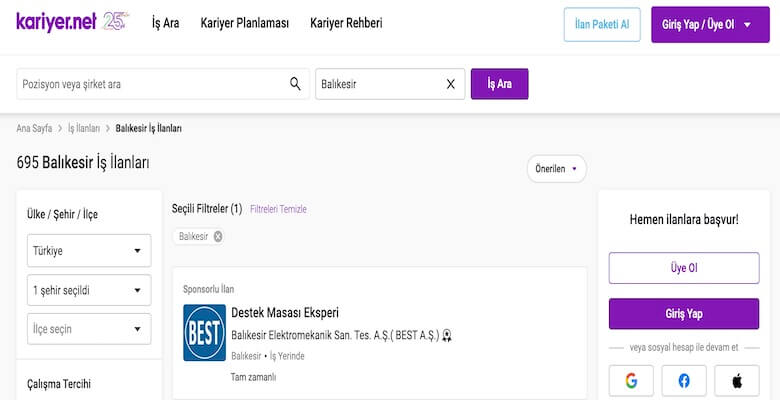This screenshot has width=780, height=400.
Task: Open the Kariyer Rehberi menu
Action: 346,23
